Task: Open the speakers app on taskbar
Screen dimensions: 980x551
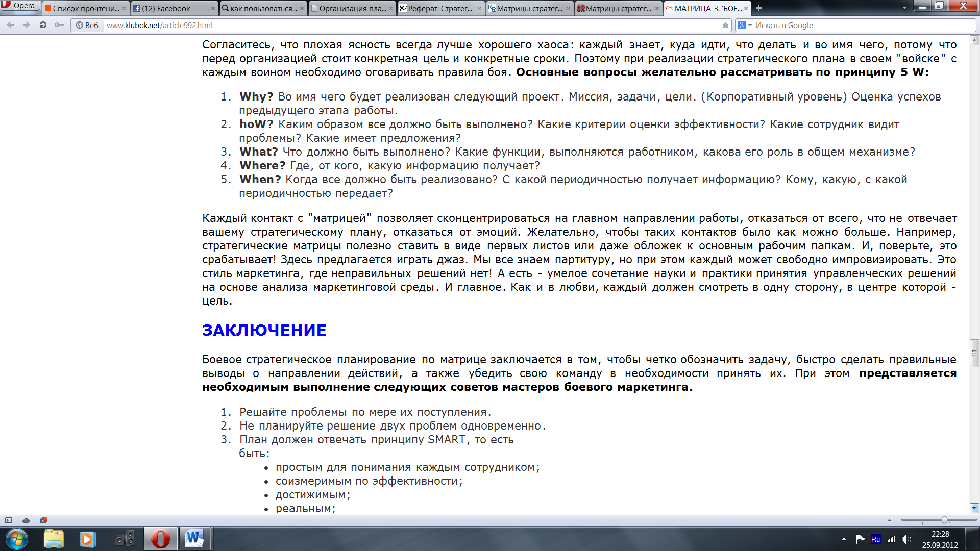Action: tap(125, 539)
